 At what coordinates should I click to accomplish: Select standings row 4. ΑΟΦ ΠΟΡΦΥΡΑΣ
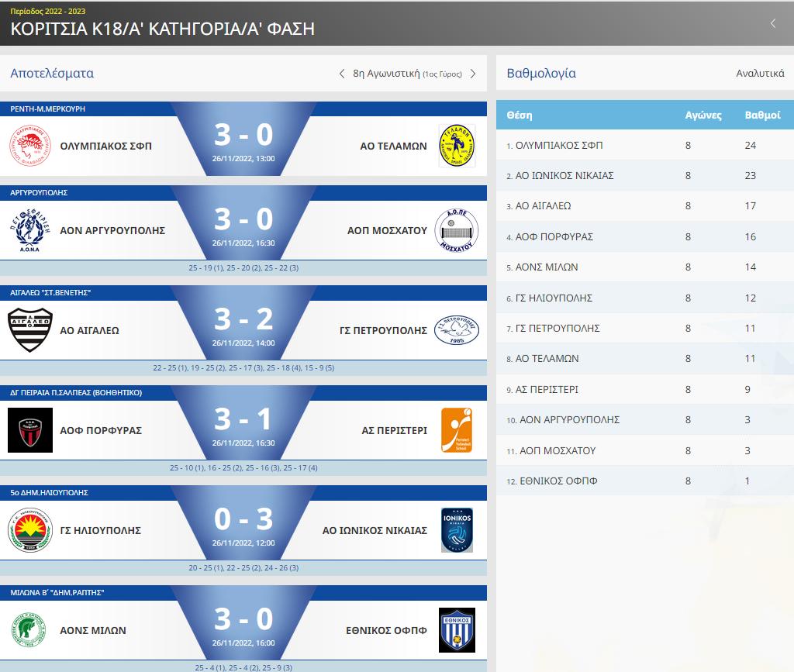pyautogui.click(x=645, y=237)
